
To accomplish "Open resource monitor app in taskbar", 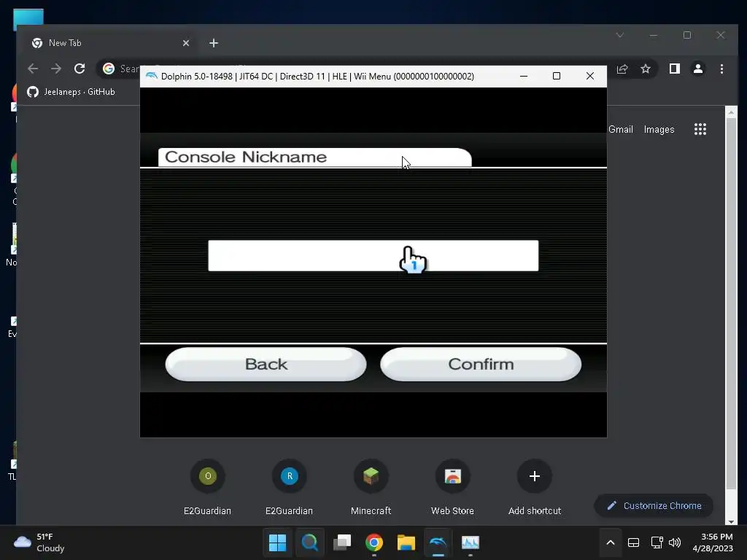I will tap(471, 542).
